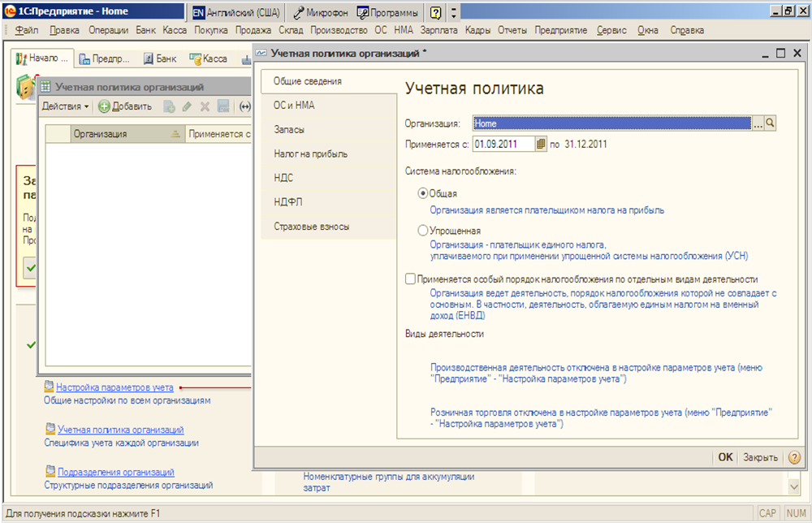Click the OK button in the dialog

[725, 457]
